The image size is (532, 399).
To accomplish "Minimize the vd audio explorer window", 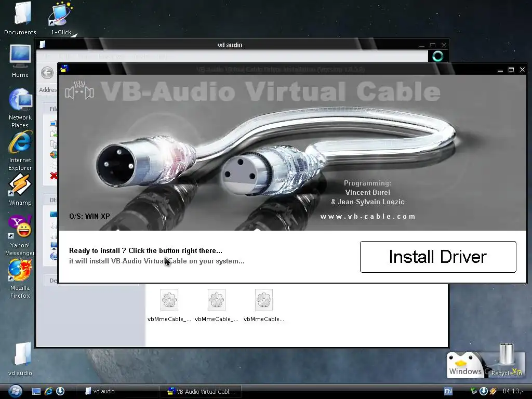I will click(x=422, y=45).
